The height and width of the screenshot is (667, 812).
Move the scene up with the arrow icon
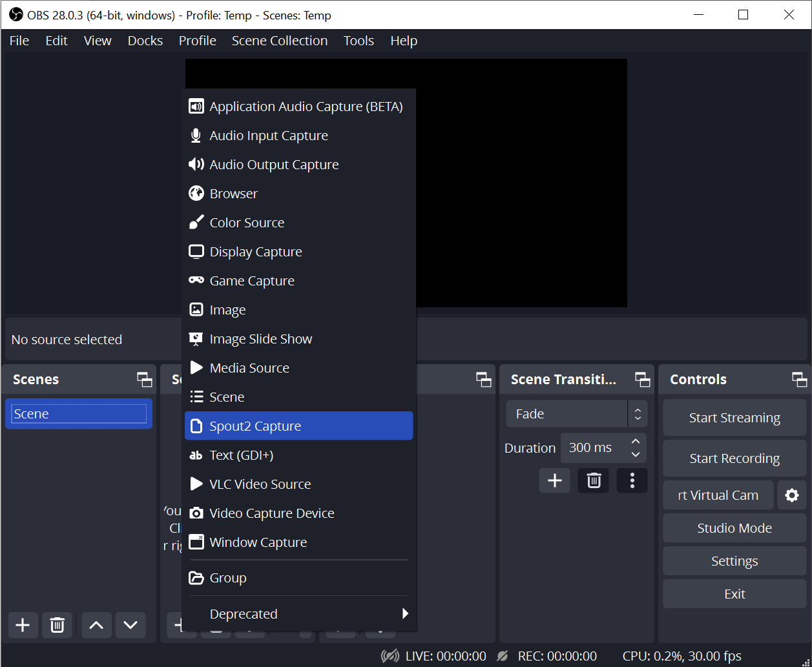click(x=96, y=625)
